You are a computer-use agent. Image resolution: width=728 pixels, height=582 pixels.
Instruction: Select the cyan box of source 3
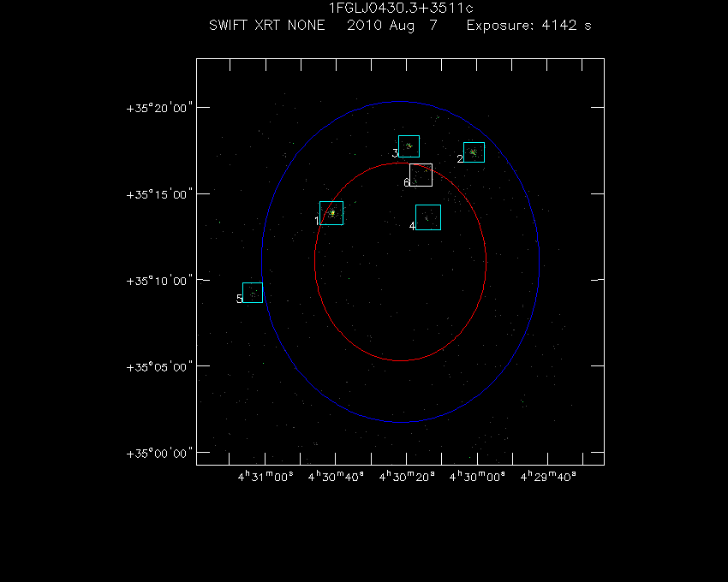point(409,146)
